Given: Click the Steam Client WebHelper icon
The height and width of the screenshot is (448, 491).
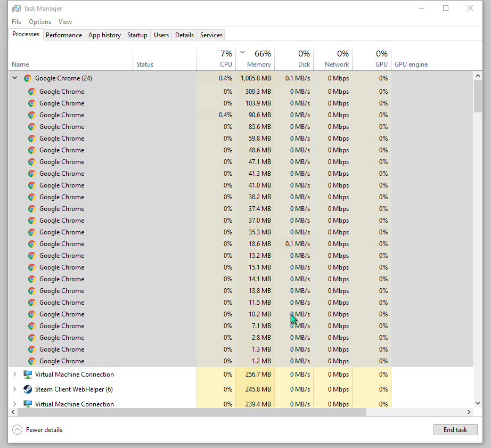Looking at the screenshot, I should point(28,389).
